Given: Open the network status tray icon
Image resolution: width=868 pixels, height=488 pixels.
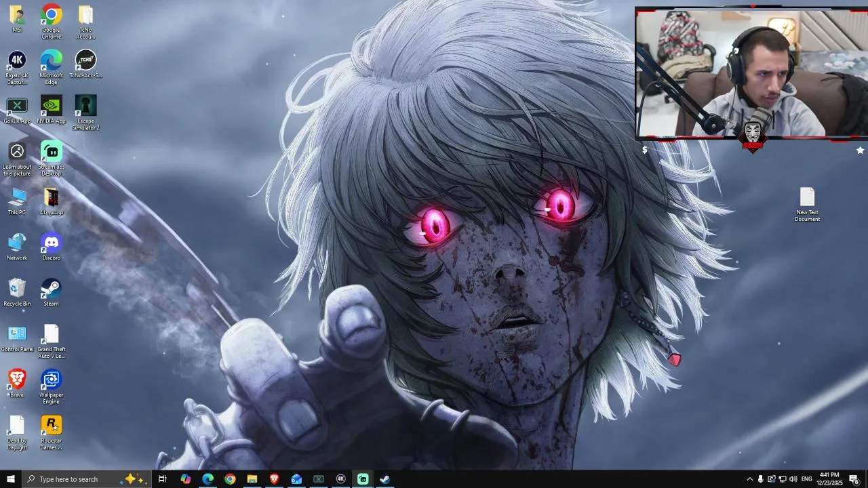Looking at the screenshot, I should tap(782, 479).
